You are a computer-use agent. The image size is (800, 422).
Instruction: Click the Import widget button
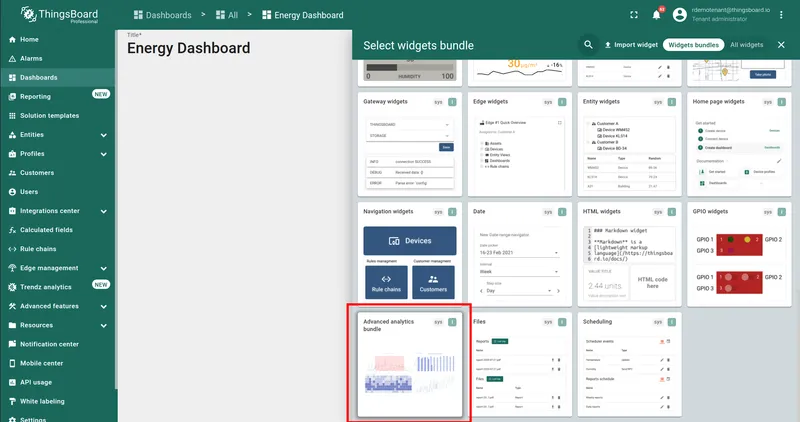(x=631, y=45)
